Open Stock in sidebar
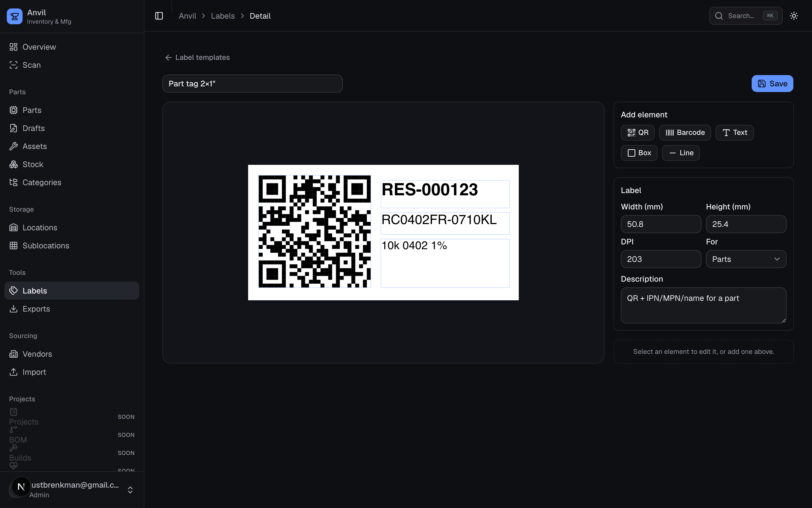Image resolution: width=812 pixels, height=508 pixels. pyautogui.click(x=72, y=165)
